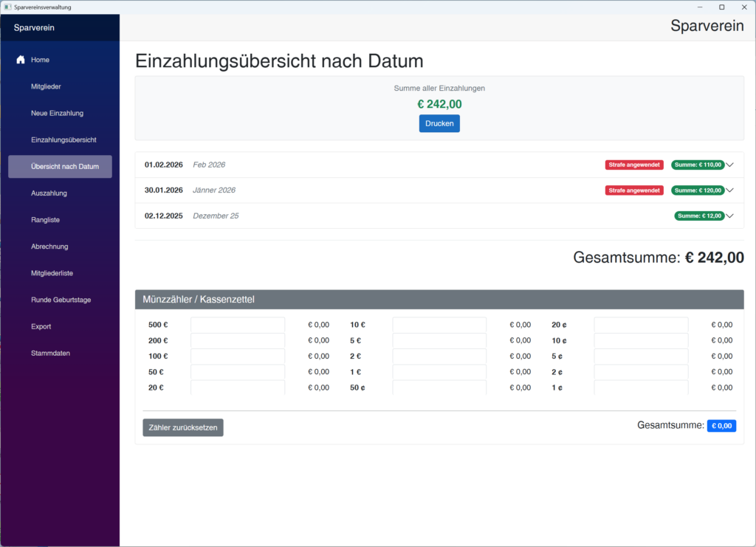Expand the 30.01.2026 entry chevron
Image resolution: width=756 pixels, height=547 pixels.
[729, 190]
